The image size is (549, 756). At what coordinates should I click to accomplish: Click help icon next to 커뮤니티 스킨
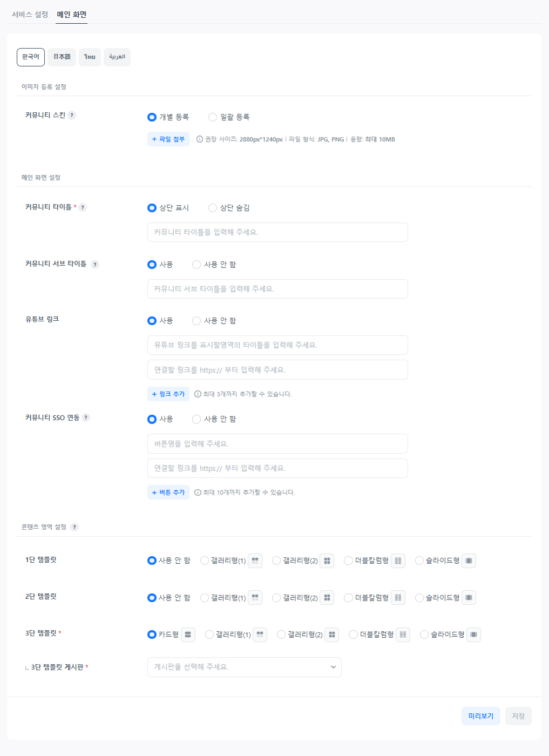point(72,115)
